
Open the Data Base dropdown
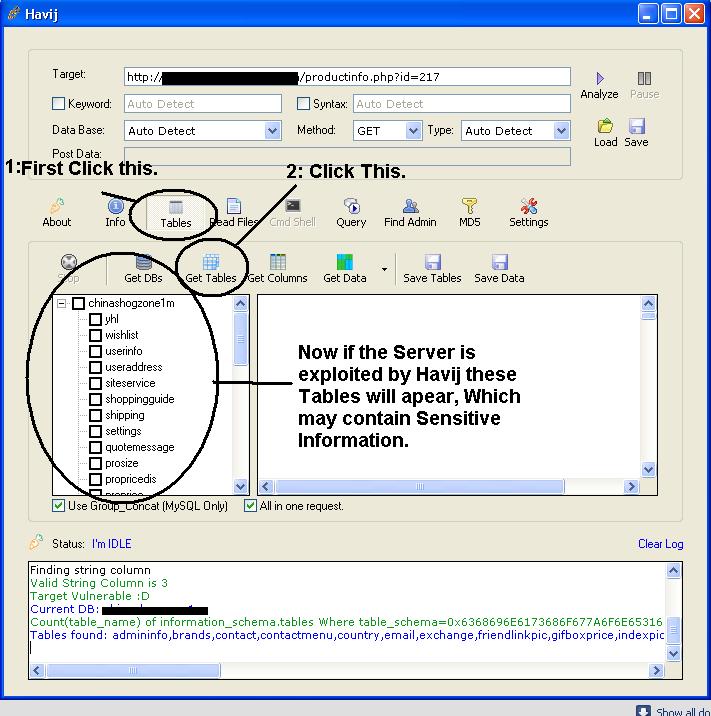(272, 131)
